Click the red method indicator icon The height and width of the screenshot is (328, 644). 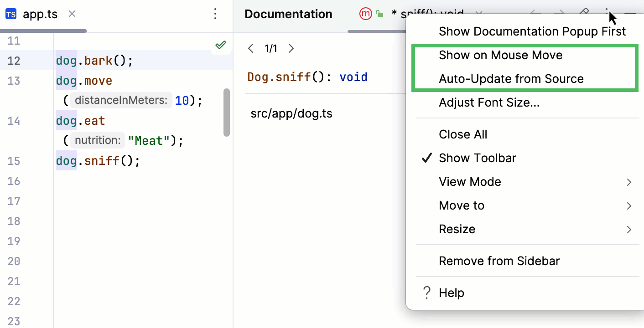coord(365,14)
